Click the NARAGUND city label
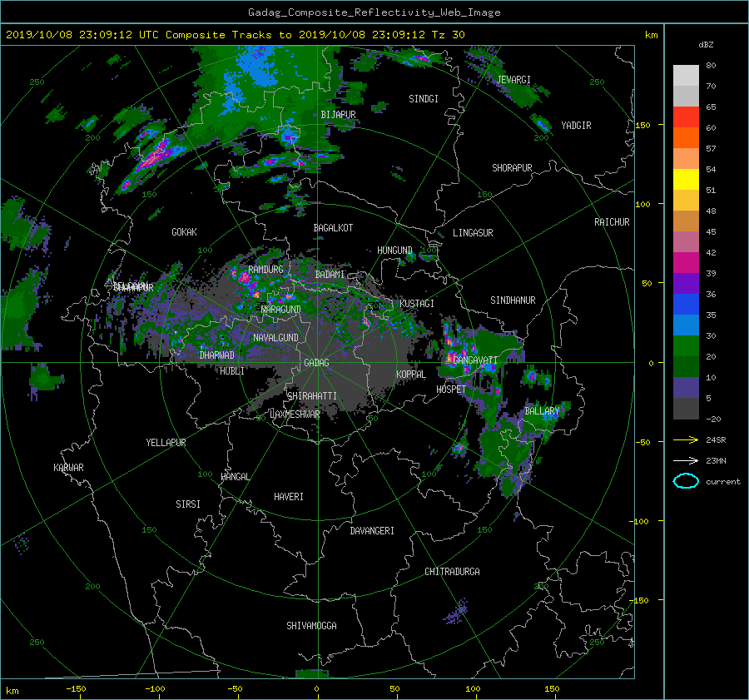This screenshot has width=749, height=700. pos(281,309)
